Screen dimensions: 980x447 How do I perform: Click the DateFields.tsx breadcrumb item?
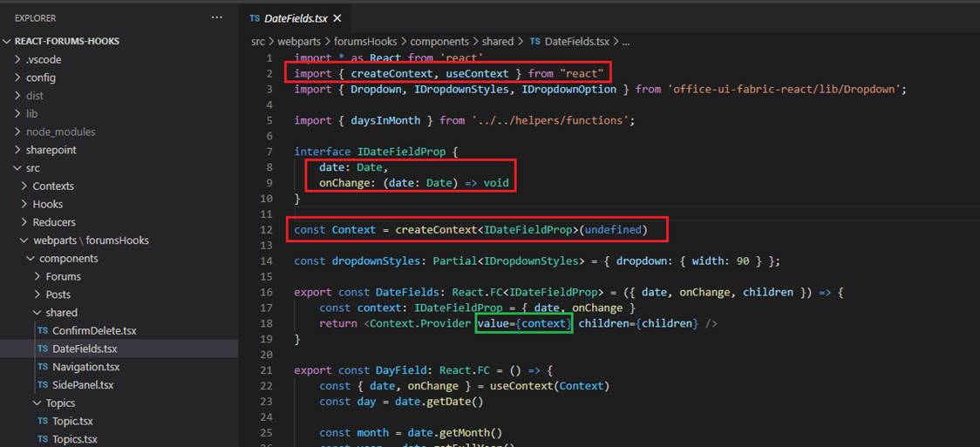(577, 41)
